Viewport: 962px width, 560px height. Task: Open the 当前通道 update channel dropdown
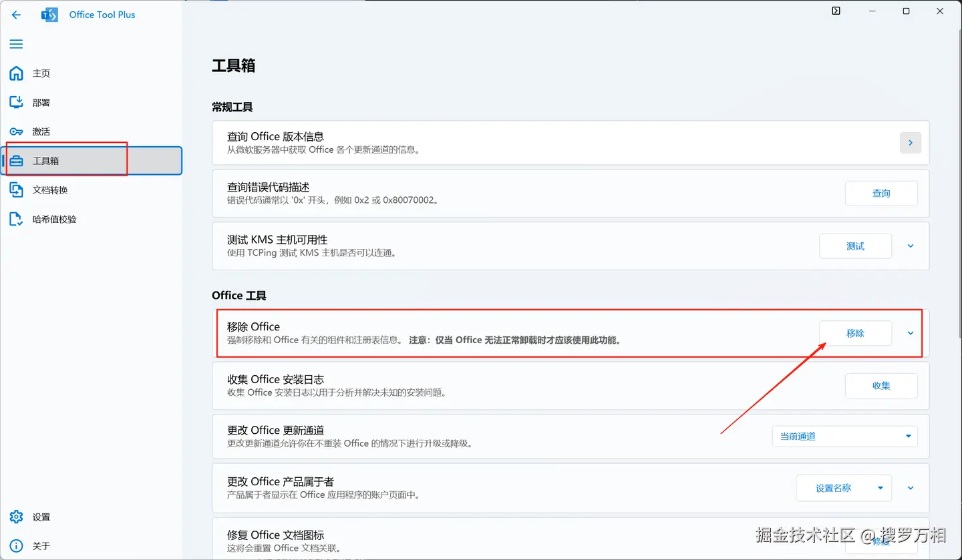click(844, 437)
